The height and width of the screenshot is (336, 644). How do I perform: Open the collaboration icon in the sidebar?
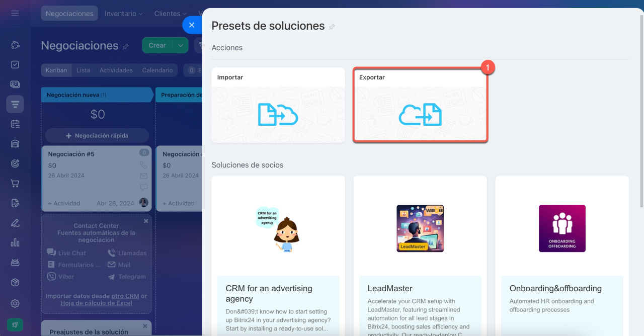pos(15,45)
